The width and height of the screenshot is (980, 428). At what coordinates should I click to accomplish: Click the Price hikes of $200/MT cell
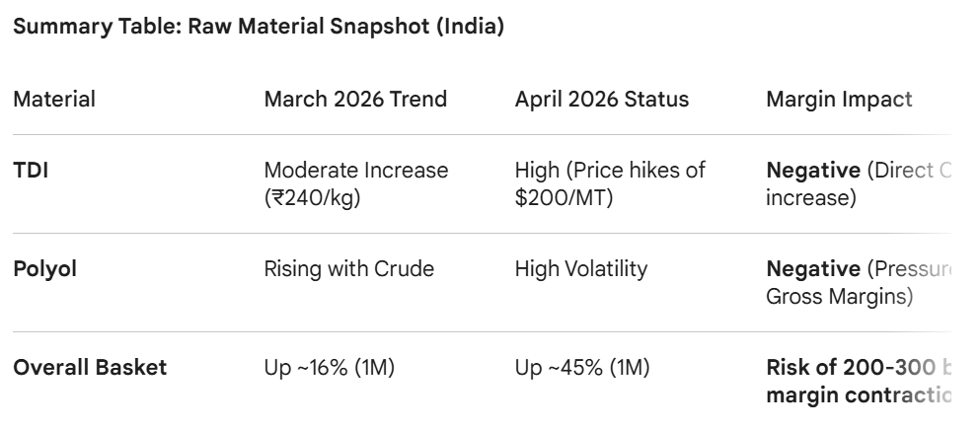coord(610,183)
